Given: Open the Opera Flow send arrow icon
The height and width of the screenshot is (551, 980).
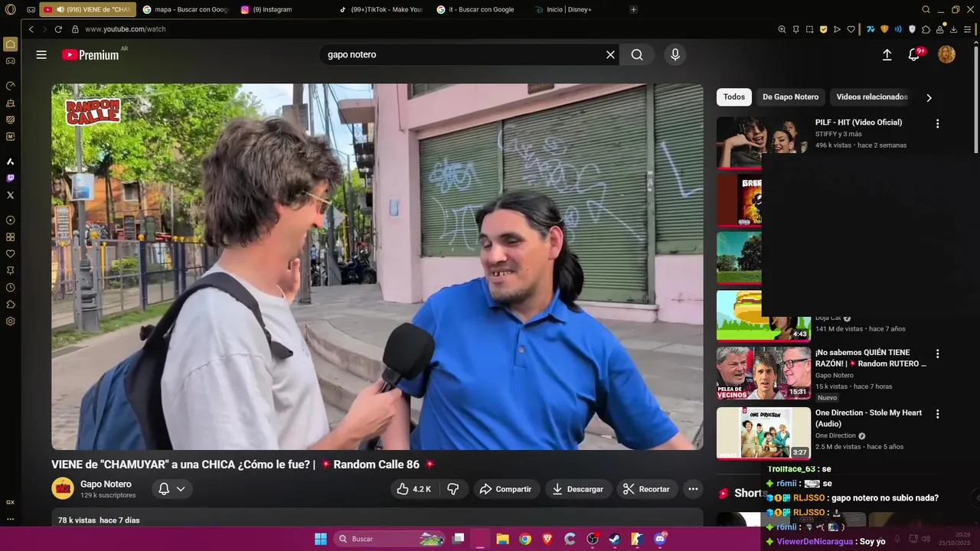Looking at the screenshot, I should (x=837, y=29).
